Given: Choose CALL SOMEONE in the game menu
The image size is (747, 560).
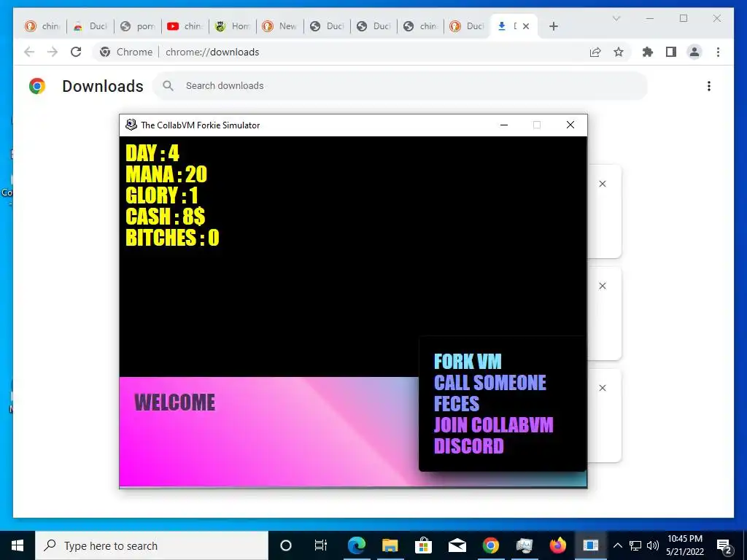Looking at the screenshot, I should pos(489,382).
